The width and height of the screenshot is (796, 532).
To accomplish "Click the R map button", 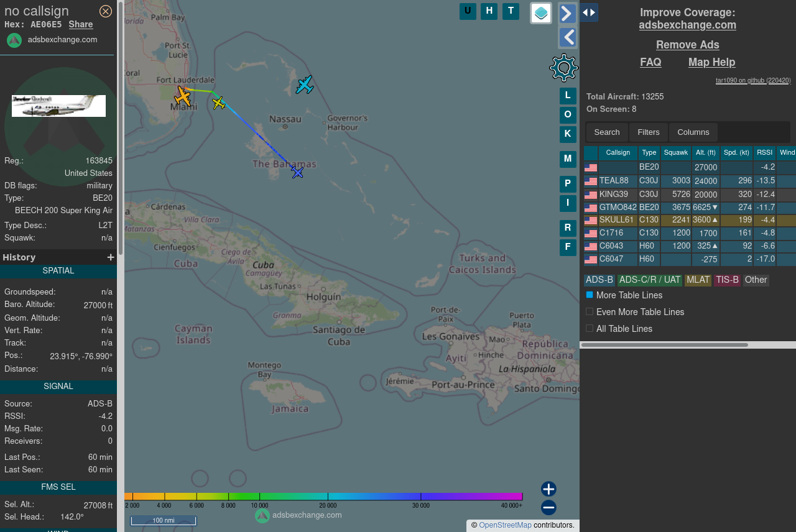I will point(568,228).
